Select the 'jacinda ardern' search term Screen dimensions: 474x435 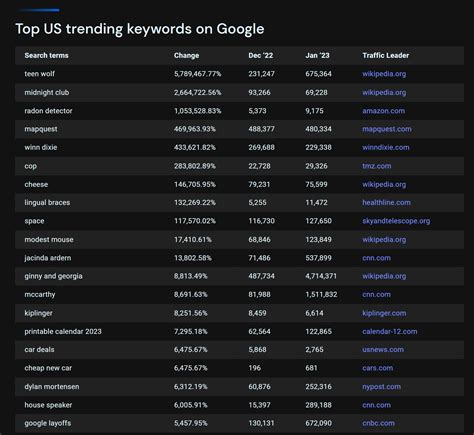click(x=47, y=258)
